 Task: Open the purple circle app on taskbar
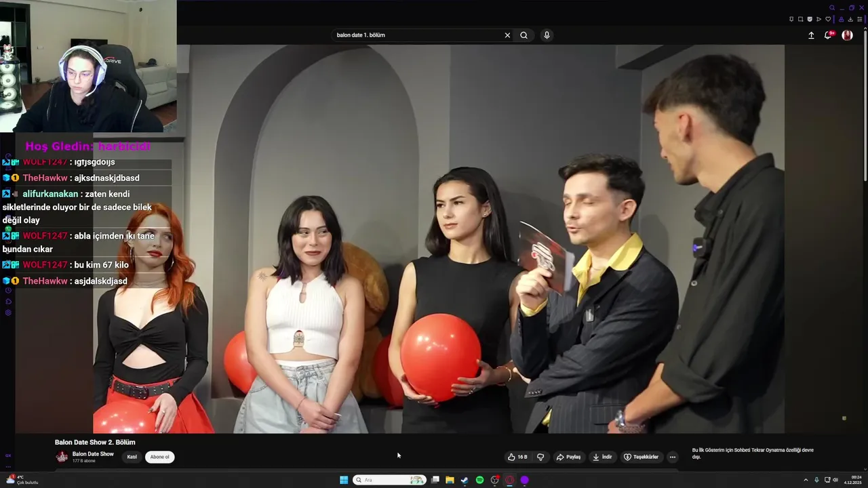pyautogui.click(x=524, y=480)
